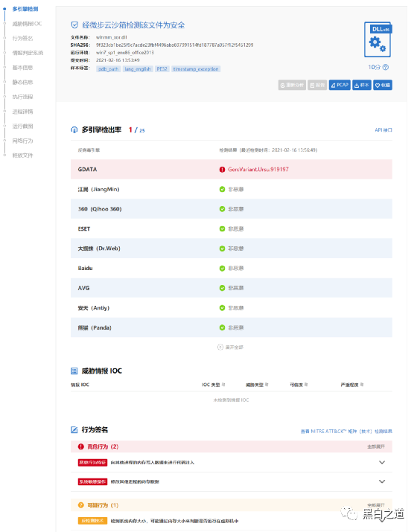Click orange question icon beside 可疑行为 (1)
Image resolution: width=417 pixels, height=532 pixels.
tap(81, 505)
